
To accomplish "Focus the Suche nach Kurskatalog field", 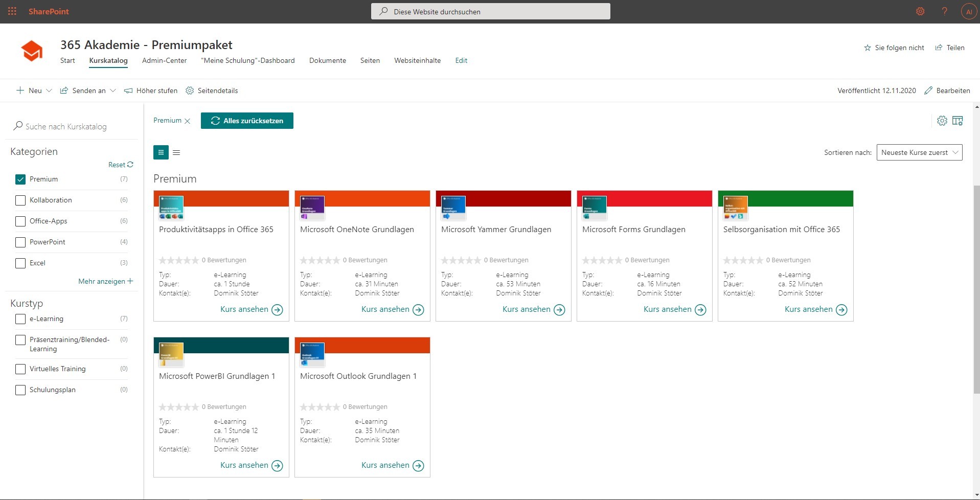I will pyautogui.click(x=72, y=126).
